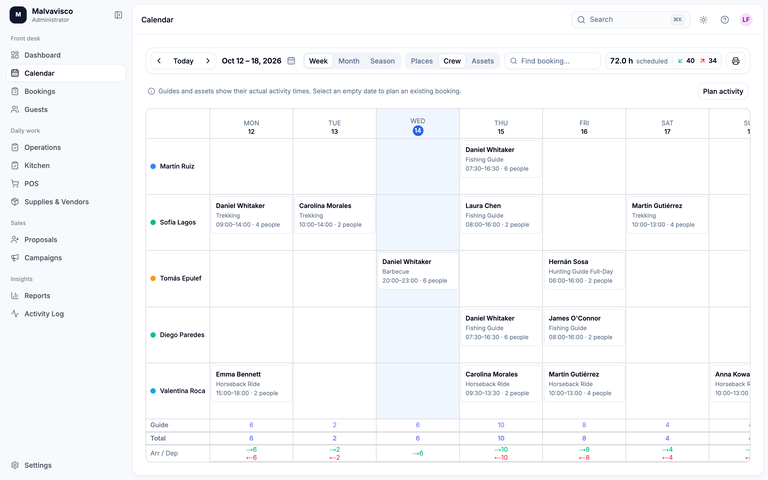This screenshot has height=480, width=768.
Task: Click Sofía Lagos green color dot
Action: (x=153, y=222)
